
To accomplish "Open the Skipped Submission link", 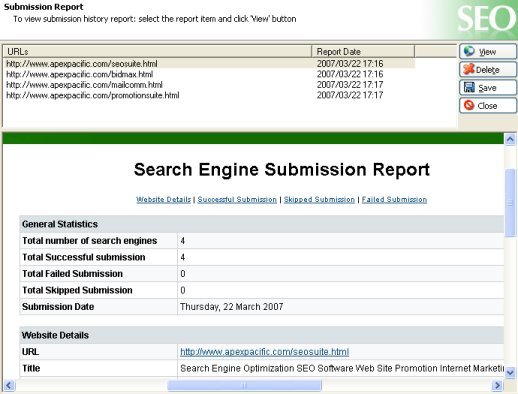I will tap(319, 199).
